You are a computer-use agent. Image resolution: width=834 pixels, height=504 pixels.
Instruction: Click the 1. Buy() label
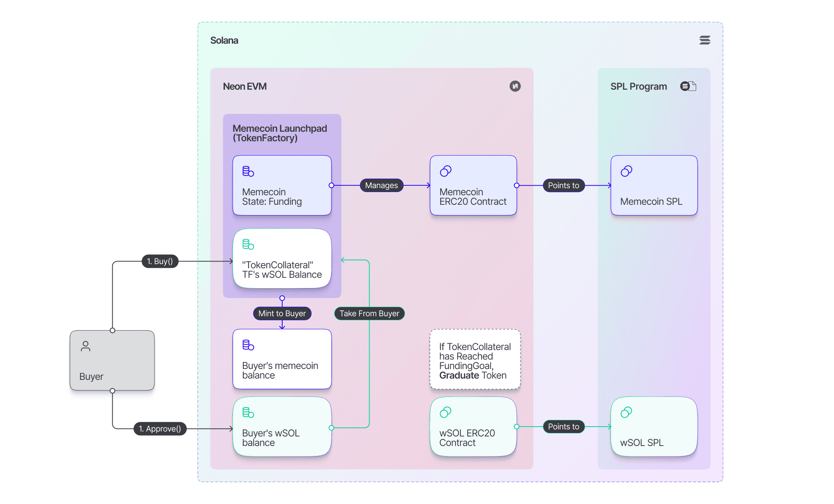(160, 261)
